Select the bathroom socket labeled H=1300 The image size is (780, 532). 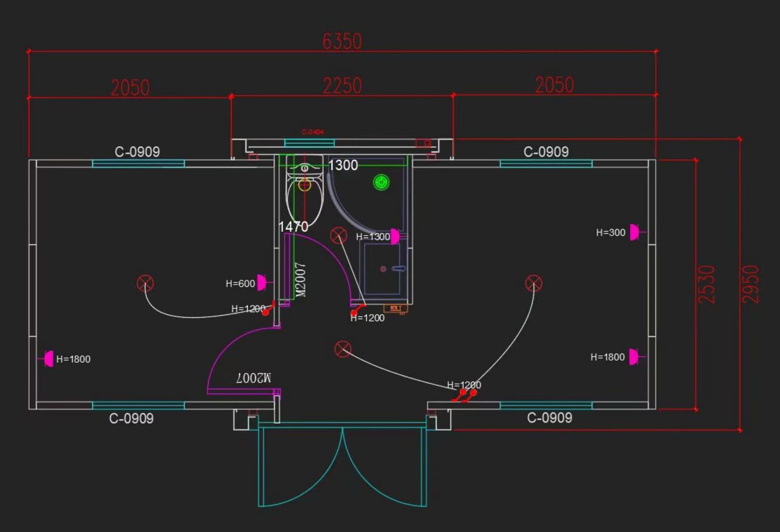click(x=395, y=237)
